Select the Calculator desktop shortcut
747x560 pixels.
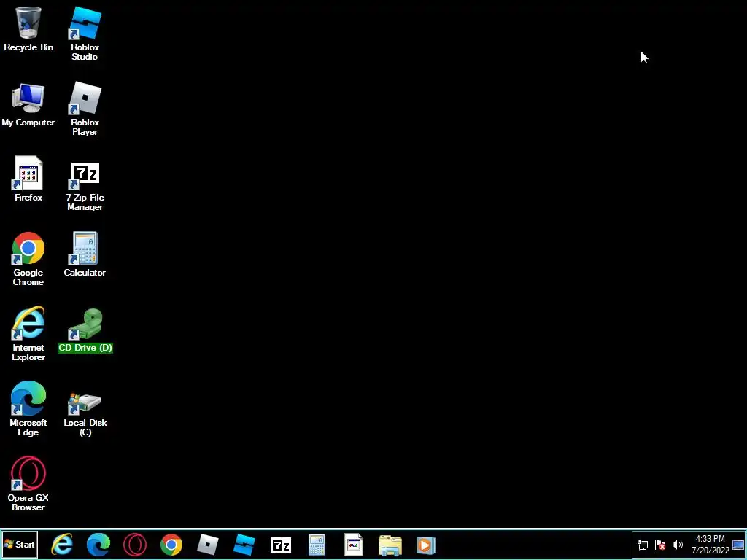(x=85, y=254)
